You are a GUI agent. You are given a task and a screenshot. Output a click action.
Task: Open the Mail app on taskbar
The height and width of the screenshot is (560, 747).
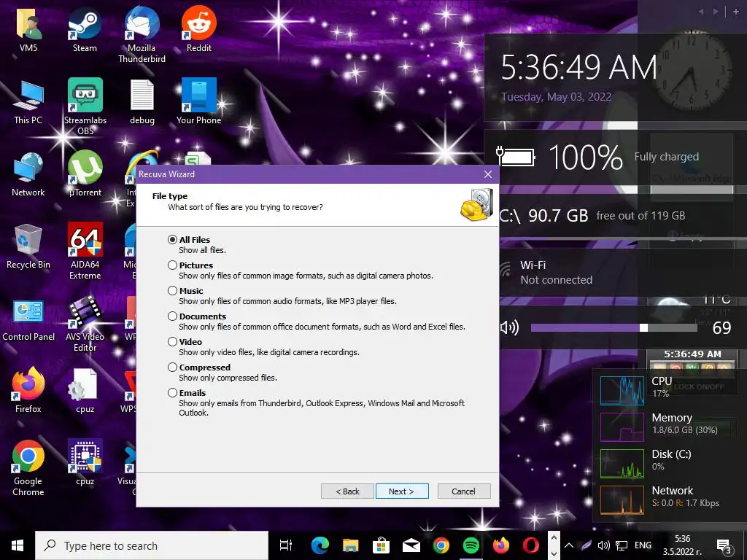coord(411,545)
